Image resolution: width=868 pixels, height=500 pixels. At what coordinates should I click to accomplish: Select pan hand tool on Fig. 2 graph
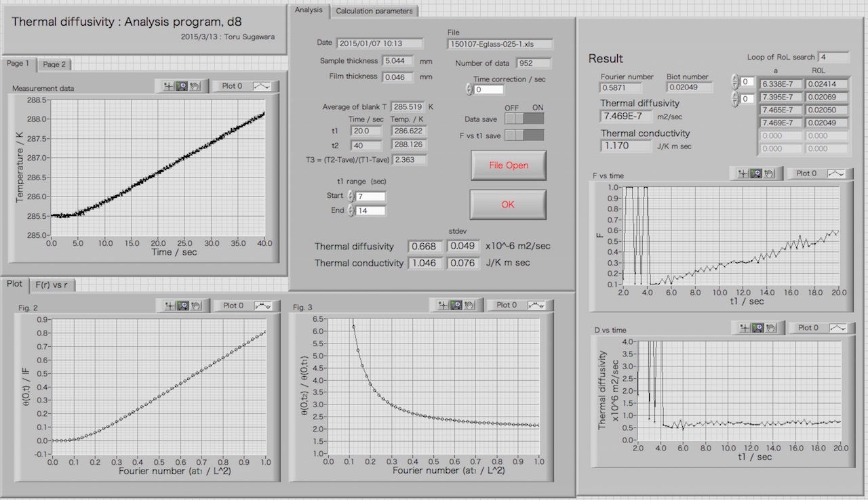click(195, 306)
